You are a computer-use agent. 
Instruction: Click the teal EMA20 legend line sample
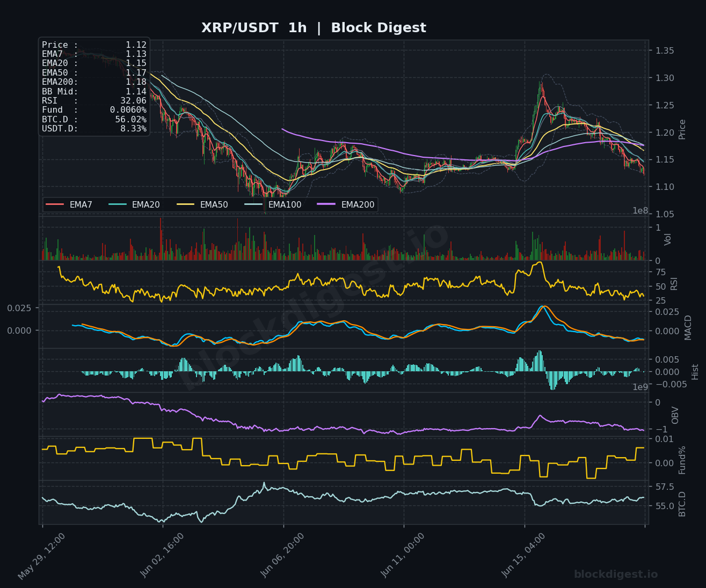pyautogui.click(x=118, y=204)
